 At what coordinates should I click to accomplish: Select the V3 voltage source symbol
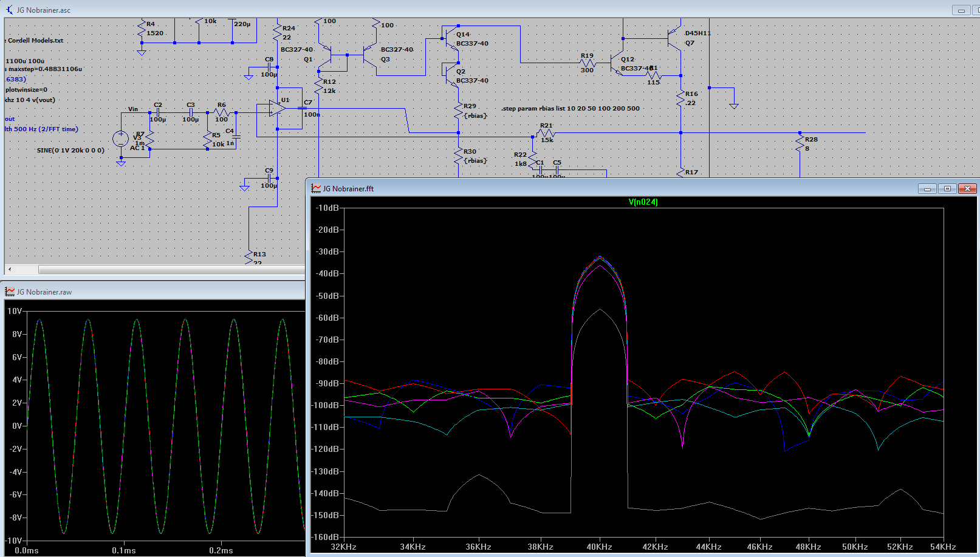click(x=121, y=139)
